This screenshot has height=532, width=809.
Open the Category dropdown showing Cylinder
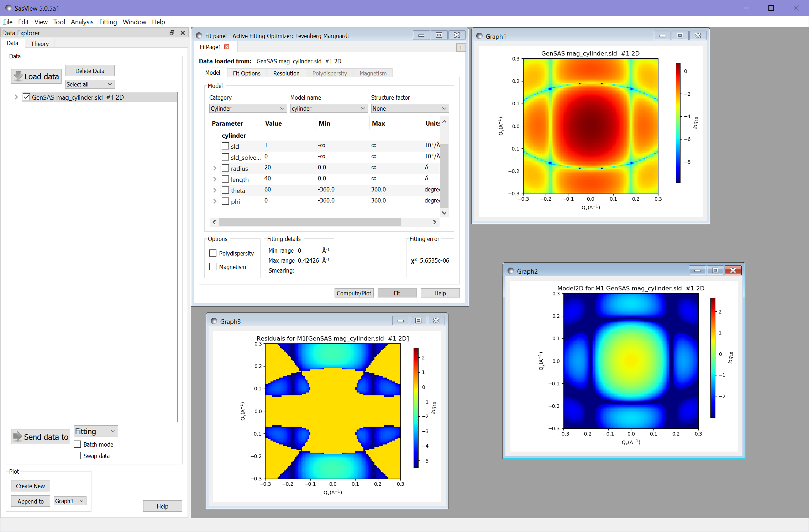[247, 109]
